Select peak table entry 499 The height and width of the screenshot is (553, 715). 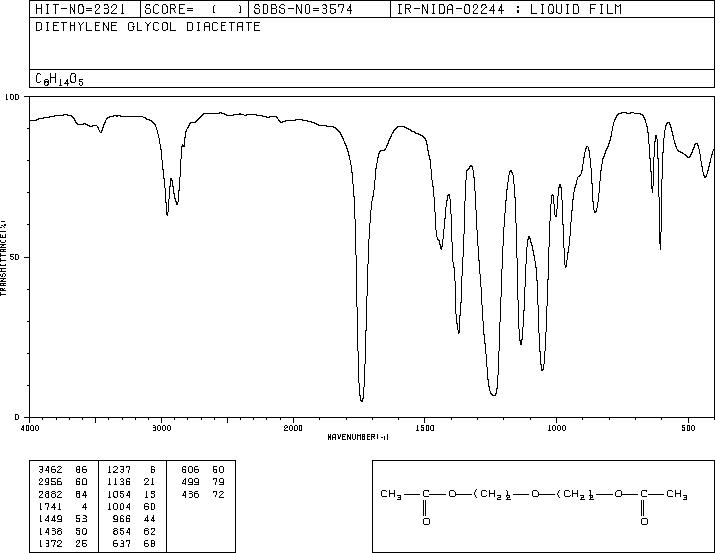click(190, 482)
